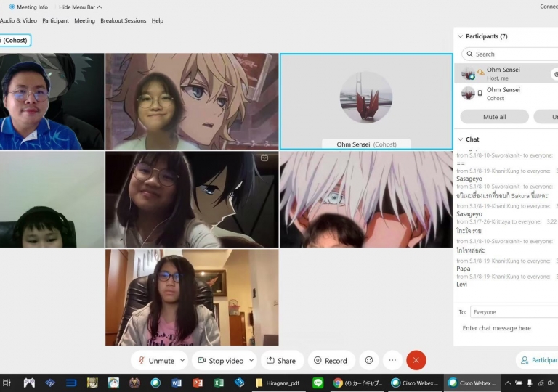Open the Meeting menu
The height and width of the screenshot is (392, 558).
85,20
